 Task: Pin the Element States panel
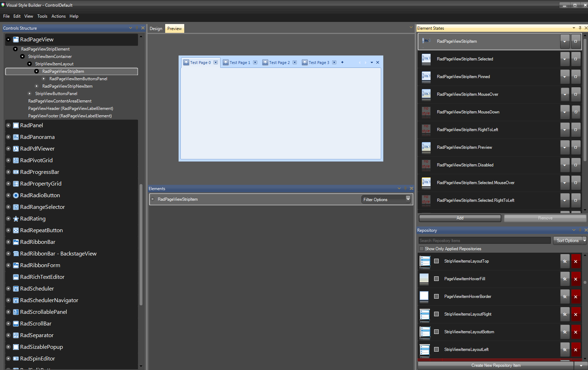[580, 28]
